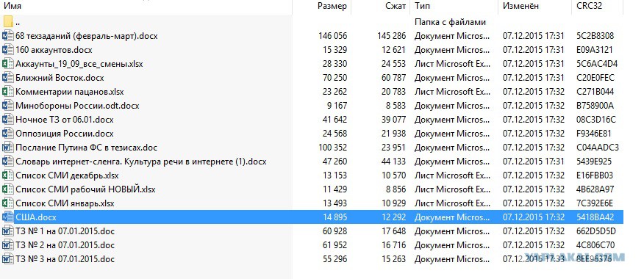
Task: Click packed size value 145 286
Action: [x=391, y=36]
